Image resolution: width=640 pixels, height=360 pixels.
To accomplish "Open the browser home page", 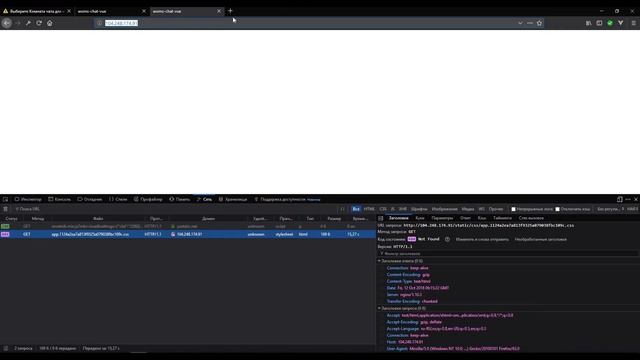I will [x=50, y=23].
